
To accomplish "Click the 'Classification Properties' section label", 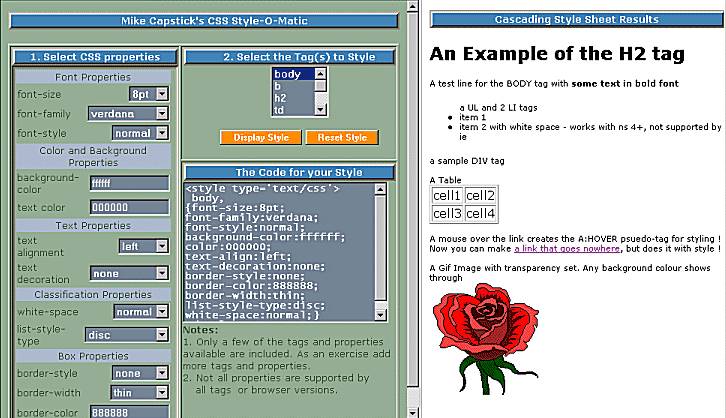I will (93, 294).
